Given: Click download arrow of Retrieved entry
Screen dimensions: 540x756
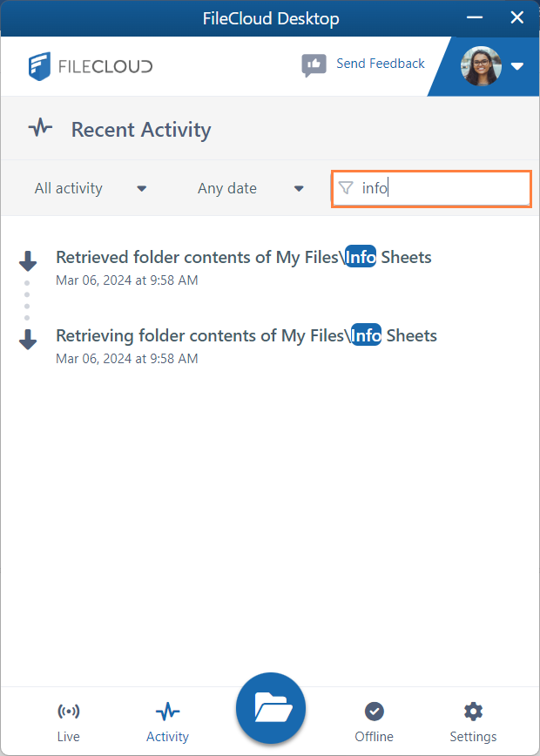Looking at the screenshot, I should 28,260.
